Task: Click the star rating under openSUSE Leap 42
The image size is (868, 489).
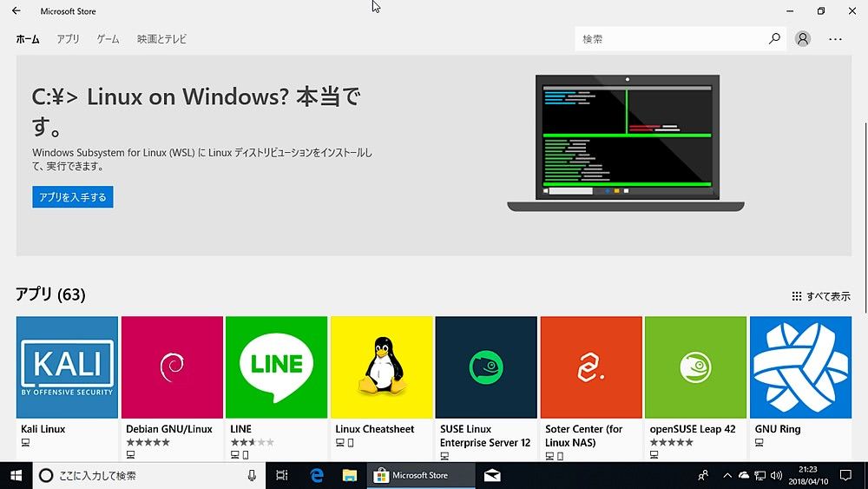Action: point(671,442)
